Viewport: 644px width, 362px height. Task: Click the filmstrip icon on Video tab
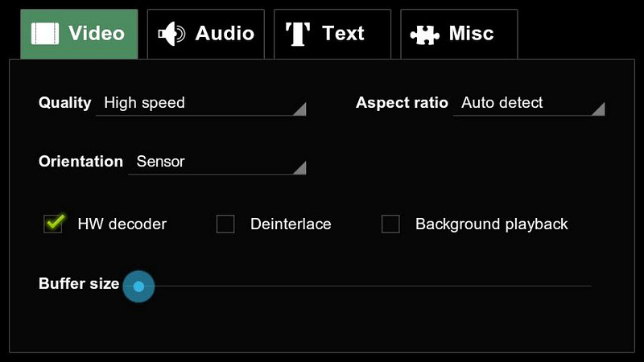coord(45,34)
